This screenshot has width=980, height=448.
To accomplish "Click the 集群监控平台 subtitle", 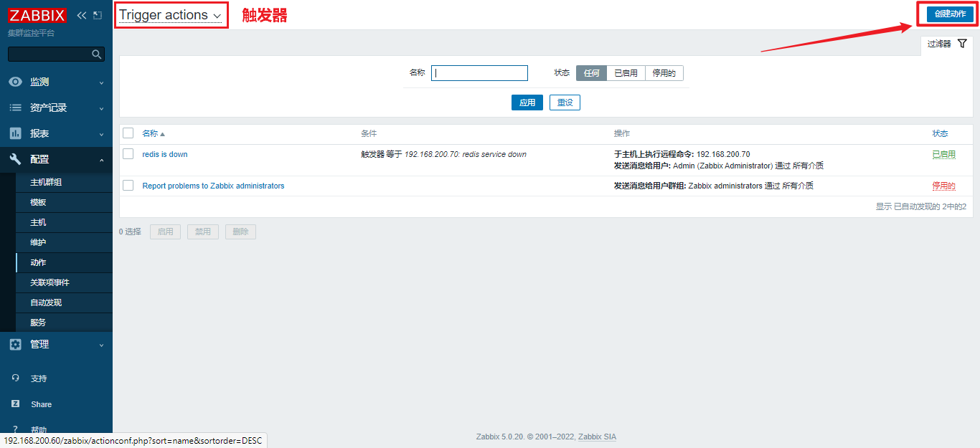I will click(31, 33).
